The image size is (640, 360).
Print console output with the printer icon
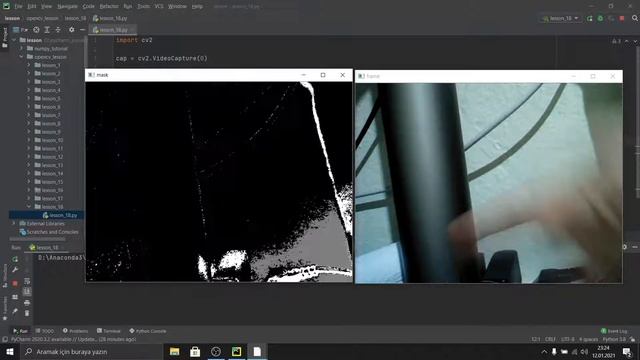tap(27, 302)
